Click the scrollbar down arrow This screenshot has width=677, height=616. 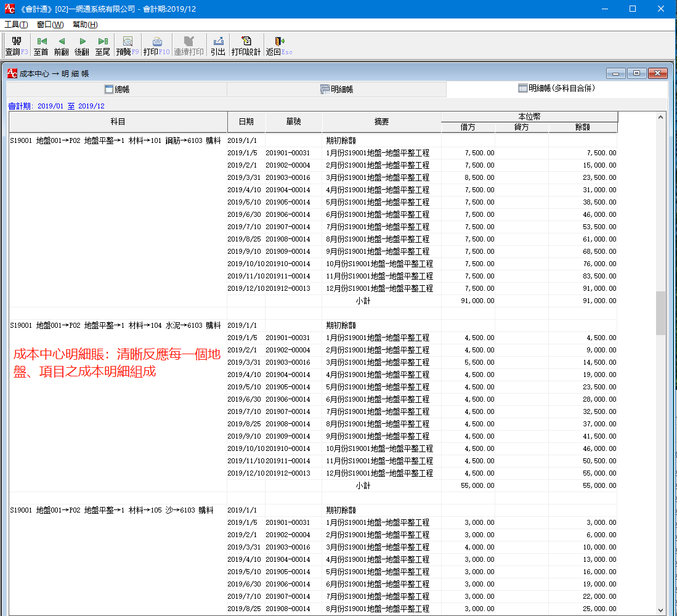661,609
